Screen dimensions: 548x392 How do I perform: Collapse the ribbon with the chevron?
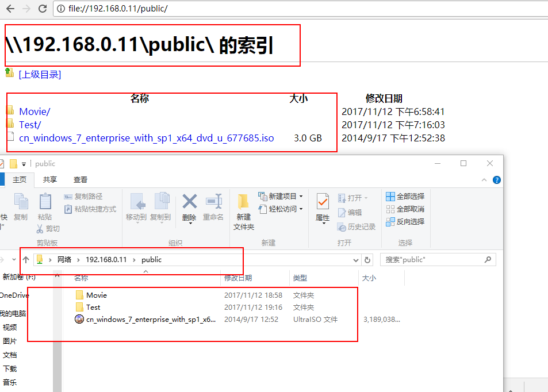pyautogui.click(x=484, y=180)
